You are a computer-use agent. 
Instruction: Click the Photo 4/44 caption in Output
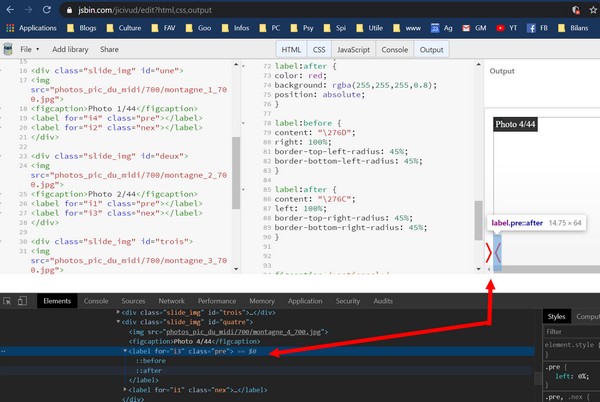pos(515,124)
